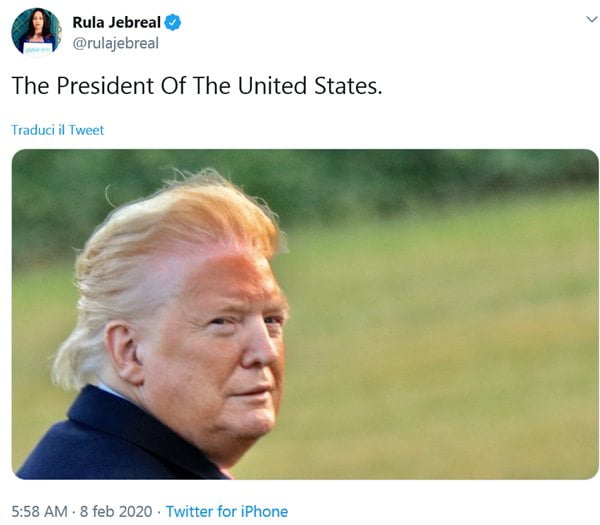Viewport: 600px width, 525px height.
Task: Click the blue verified badge
Action: coord(173,23)
